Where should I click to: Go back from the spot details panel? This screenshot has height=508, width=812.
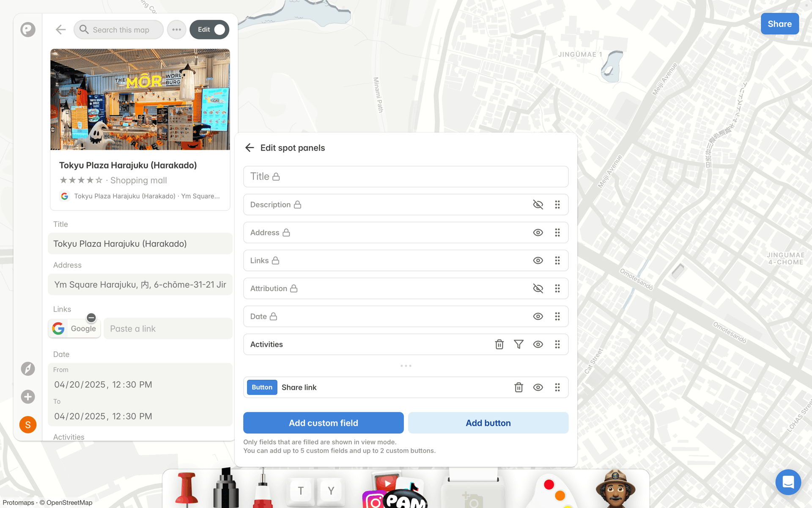coord(60,30)
